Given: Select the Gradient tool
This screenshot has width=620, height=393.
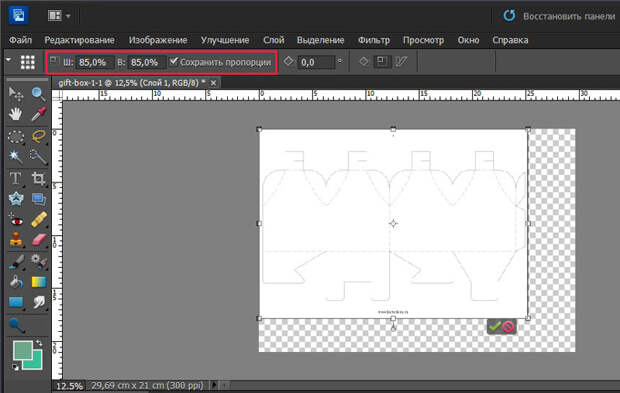Looking at the screenshot, I should click(38, 282).
